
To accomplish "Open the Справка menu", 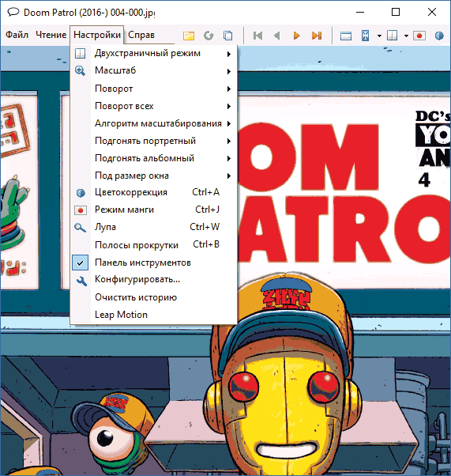I will pos(141,35).
